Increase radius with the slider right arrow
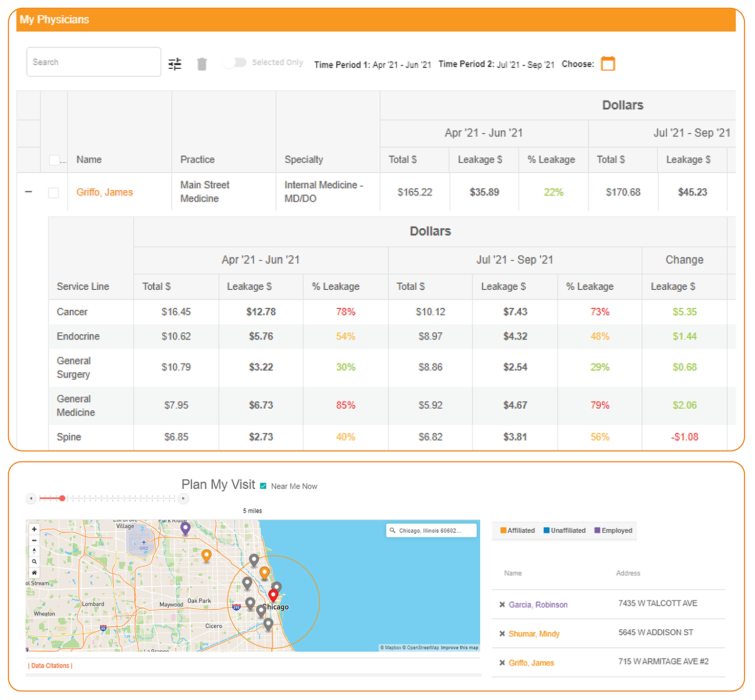This screenshot has height=700, width=755. coord(183,498)
